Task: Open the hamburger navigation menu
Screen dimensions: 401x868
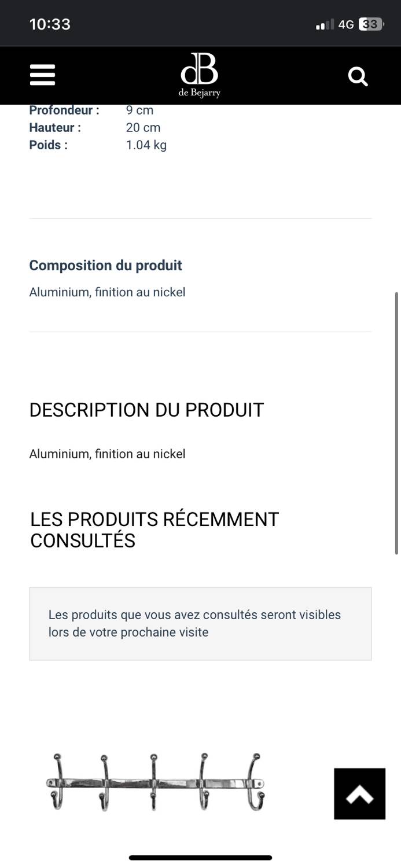Action: [42, 75]
